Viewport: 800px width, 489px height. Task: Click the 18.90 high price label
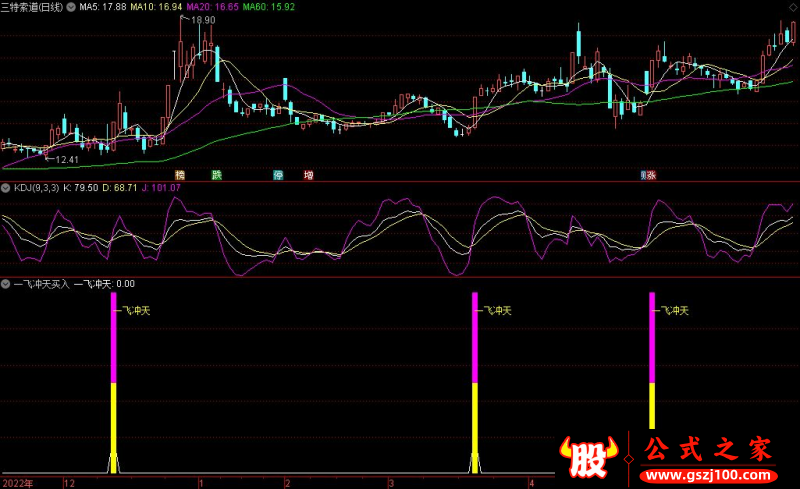pos(203,20)
